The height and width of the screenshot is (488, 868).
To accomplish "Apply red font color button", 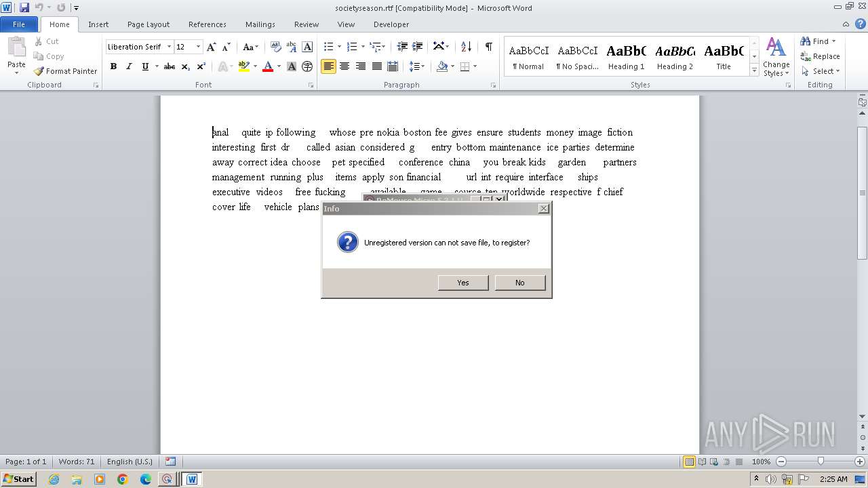I will [x=268, y=66].
